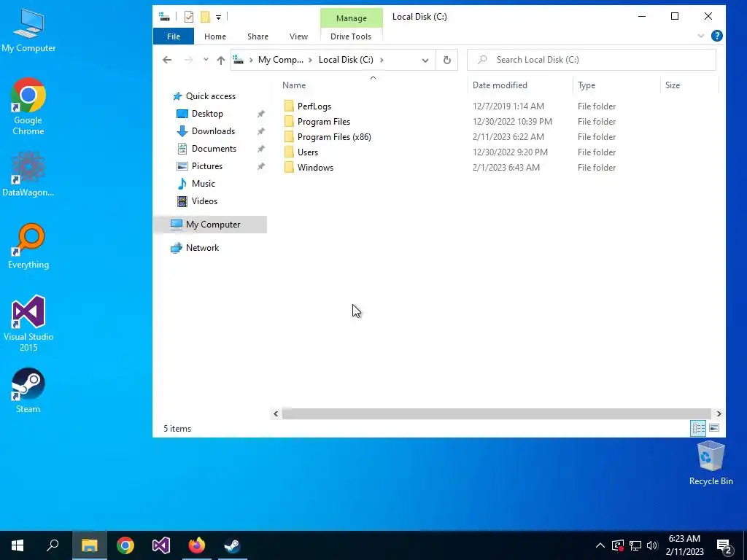Click My Comp... in the address path
The image size is (747, 560).
281,60
